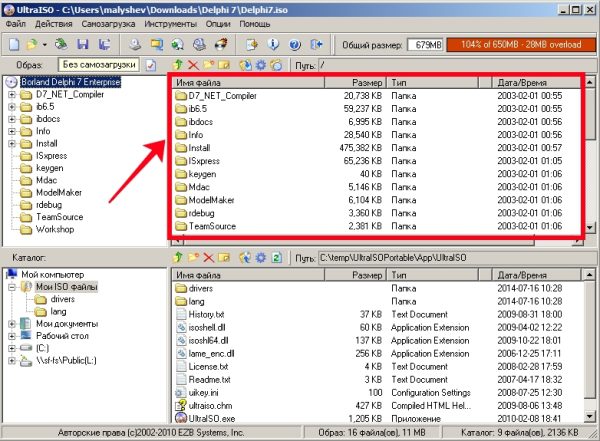Expand the ib6.5 tree node

click(12, 106)
